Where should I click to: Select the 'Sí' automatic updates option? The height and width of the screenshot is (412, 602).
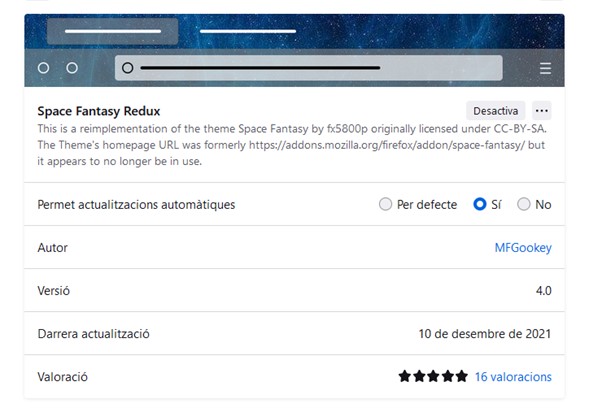[x=480, y=205]
